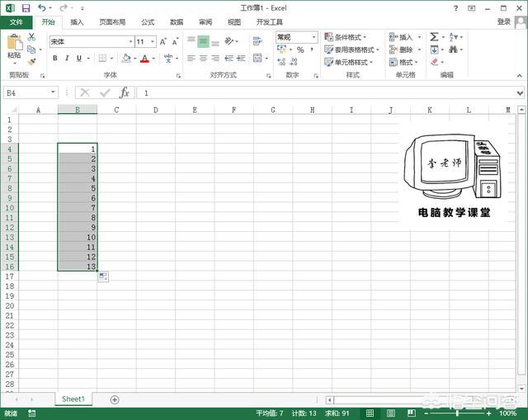The width and height of the screenshot is (528, 420).
Task: Toggle Italic formatting
Action: click(x=68, y=59)
